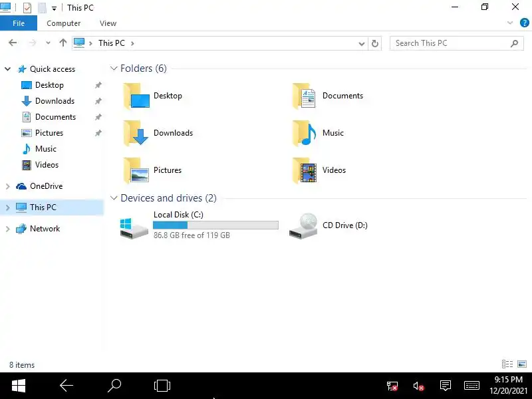Click This PC in the address breadcrumb
Screen dimensions: 532x399
[x=112, y=43]
